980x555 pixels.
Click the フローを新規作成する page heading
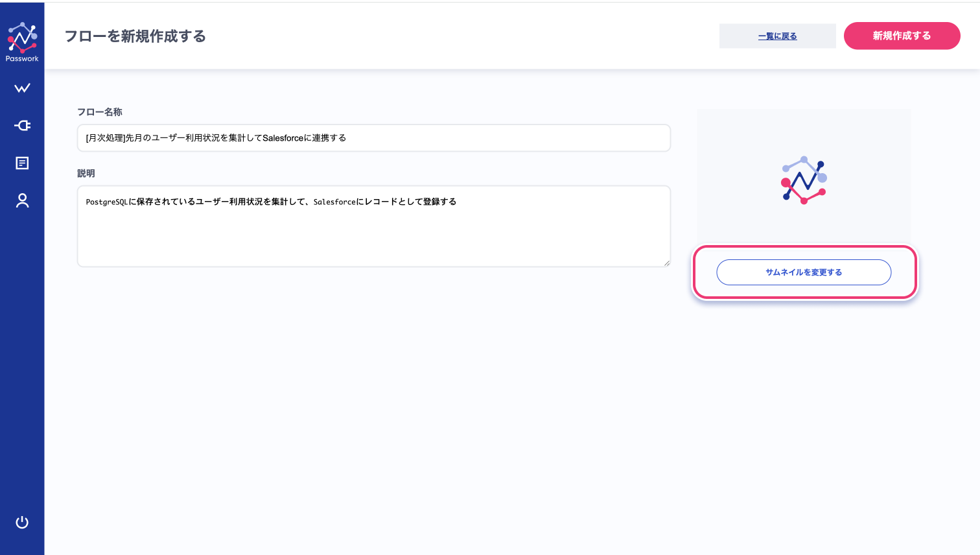tap(135, 36)
